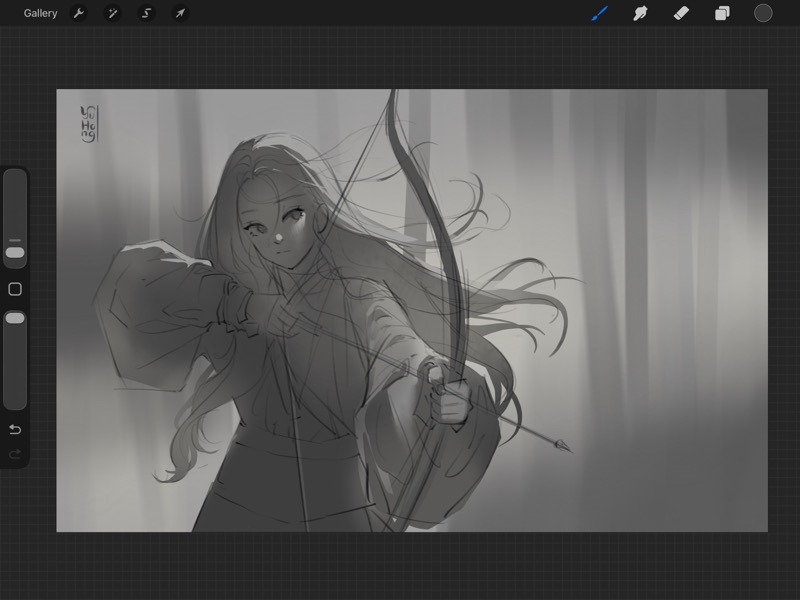Return to the Gallery
The height and width of the screenshot is (600, 800).
[x=40, y=13]
